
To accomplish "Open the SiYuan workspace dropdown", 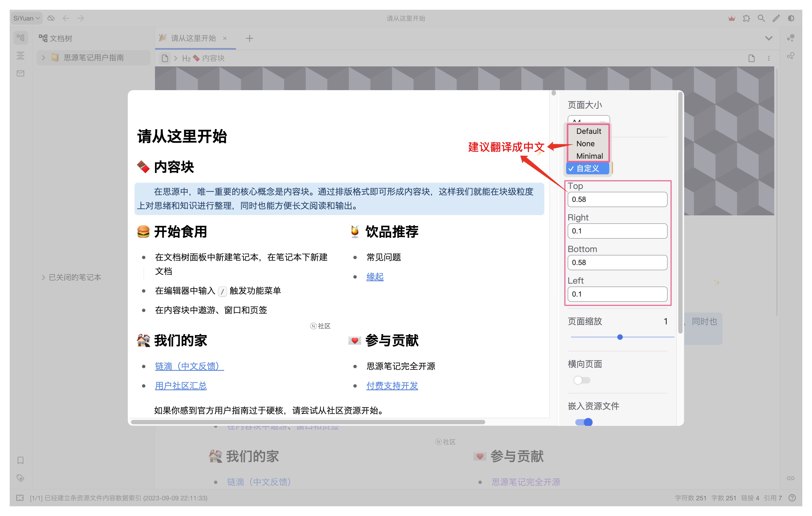I will tap(26, 18).
